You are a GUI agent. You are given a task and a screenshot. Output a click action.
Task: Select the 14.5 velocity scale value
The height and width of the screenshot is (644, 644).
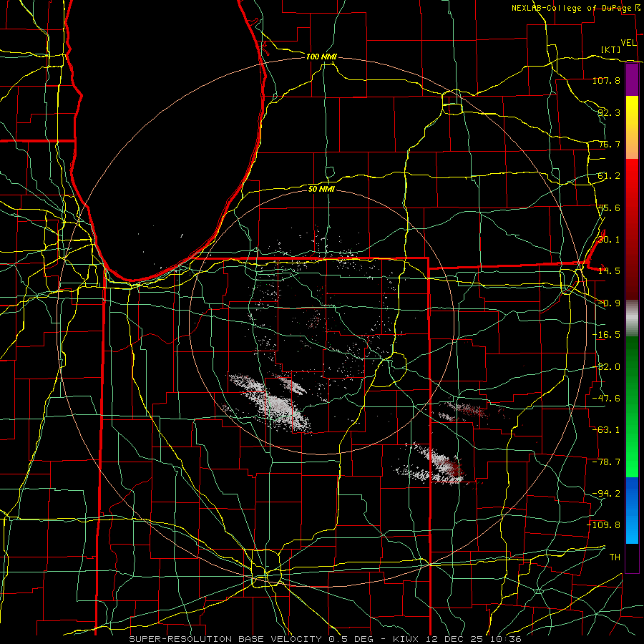[609, 271]
